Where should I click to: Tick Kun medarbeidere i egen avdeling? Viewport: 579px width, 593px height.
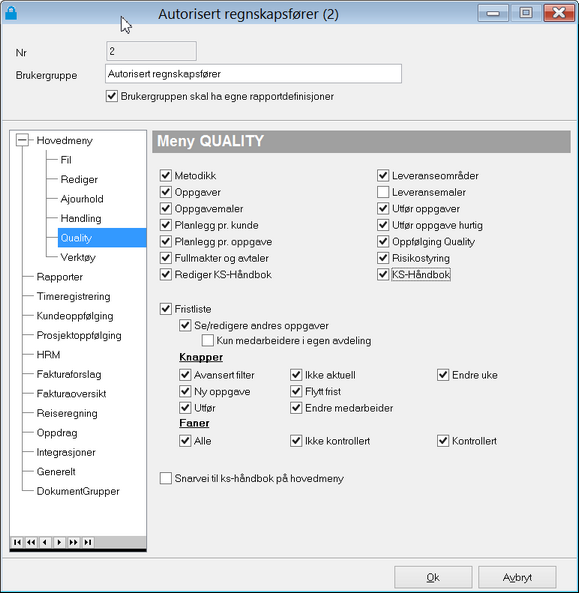tap(208, 340)
